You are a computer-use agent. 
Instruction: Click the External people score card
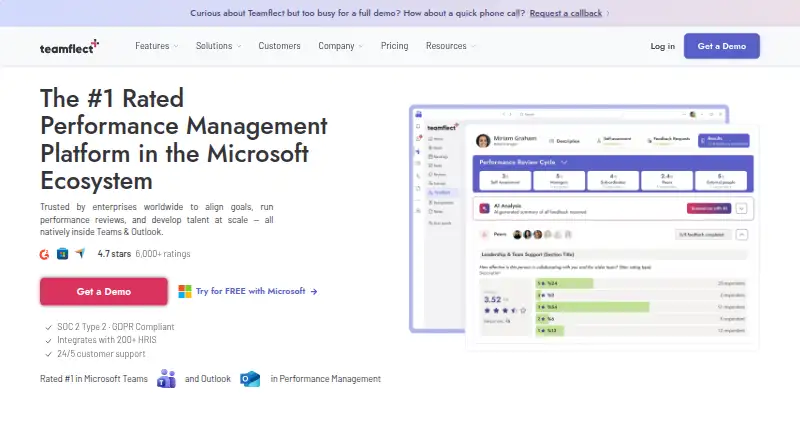point(721,180)
